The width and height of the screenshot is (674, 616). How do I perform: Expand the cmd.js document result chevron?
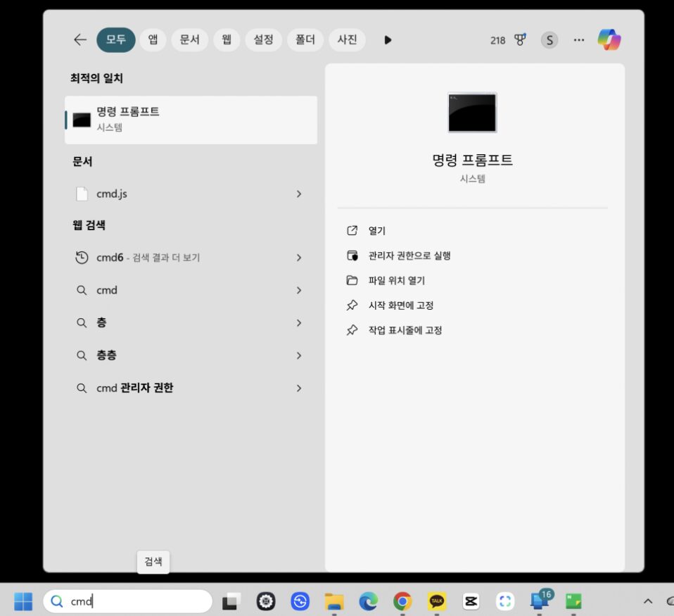coord(299,194)
